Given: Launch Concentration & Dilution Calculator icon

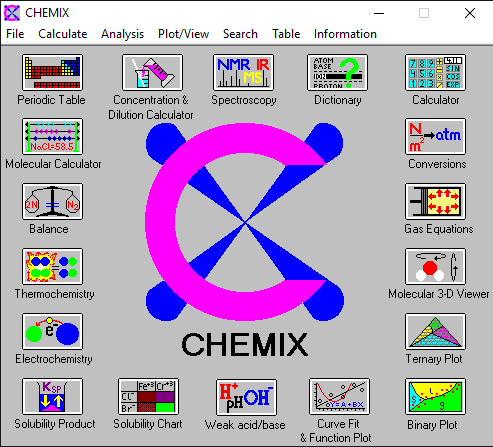Looking at the screenshot, I should click(152, 72).
